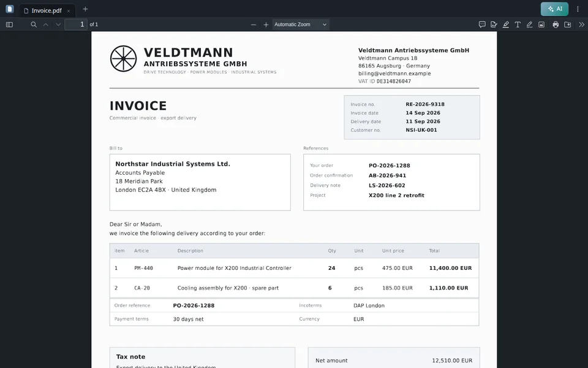Open the AI assistant
The width and height of the screenshot is (588, 368).
click(555, 9)
